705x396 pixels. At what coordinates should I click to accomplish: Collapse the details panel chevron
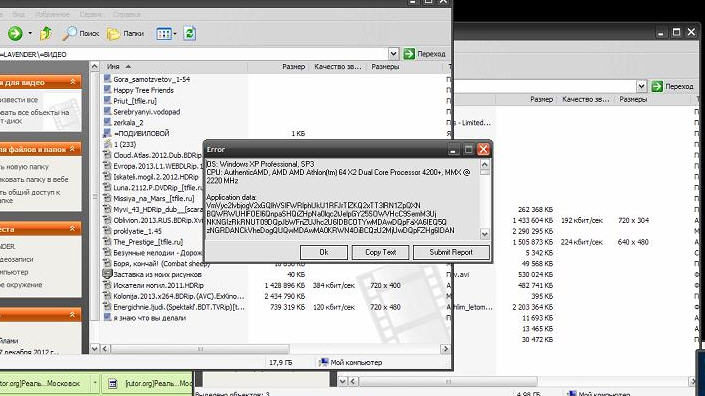(72, 315)
